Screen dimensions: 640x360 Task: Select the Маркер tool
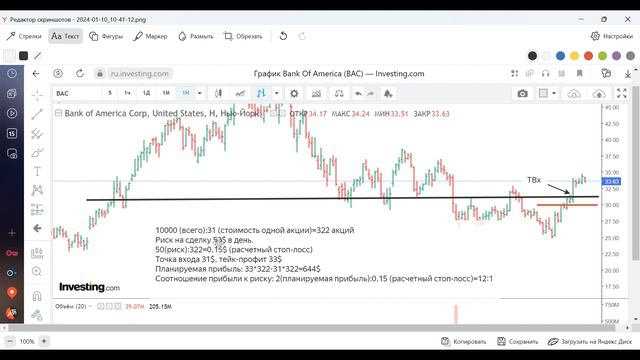click(x=150, y=36)
